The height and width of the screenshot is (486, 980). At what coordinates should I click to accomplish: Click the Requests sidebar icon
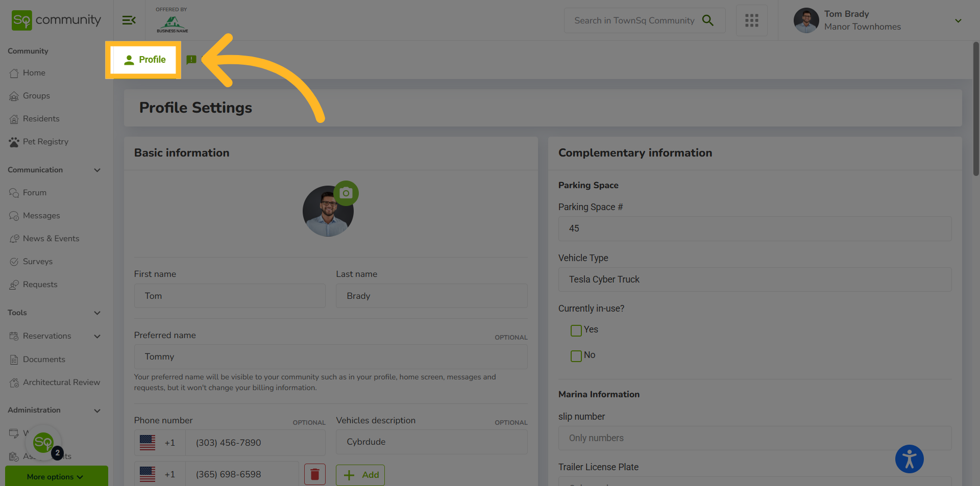point(14,285)
